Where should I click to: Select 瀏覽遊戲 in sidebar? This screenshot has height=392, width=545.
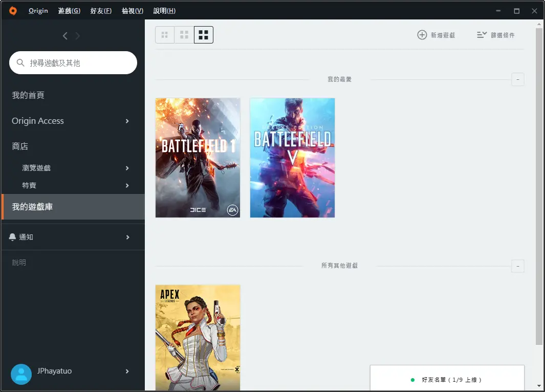click(36, 168)
